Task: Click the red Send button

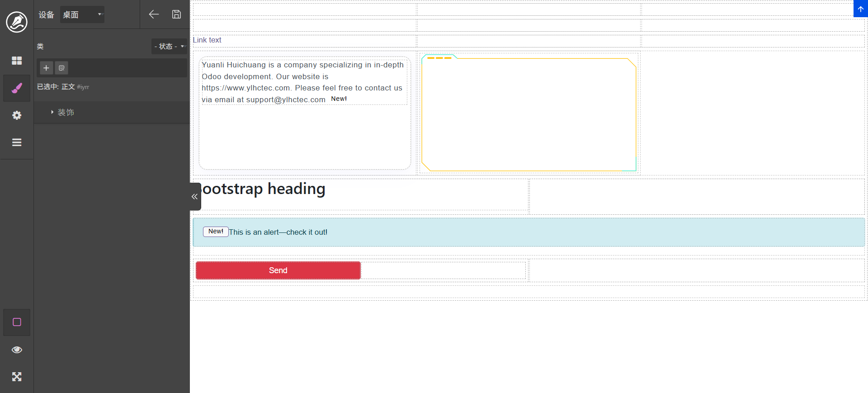Action: tap(278, 270)
